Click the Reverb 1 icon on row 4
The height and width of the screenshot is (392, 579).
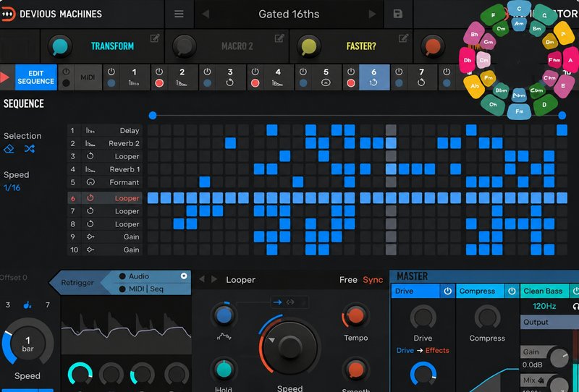(90, 169)
